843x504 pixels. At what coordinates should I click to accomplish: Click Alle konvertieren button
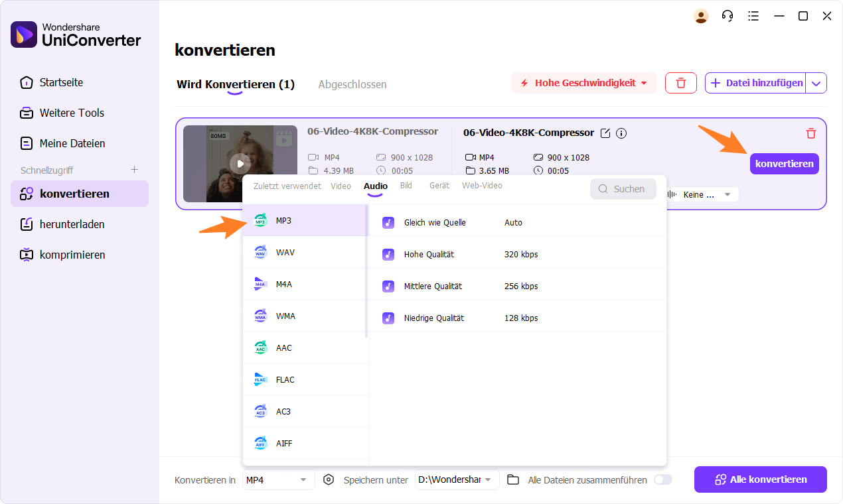click(x=761, y=479)
